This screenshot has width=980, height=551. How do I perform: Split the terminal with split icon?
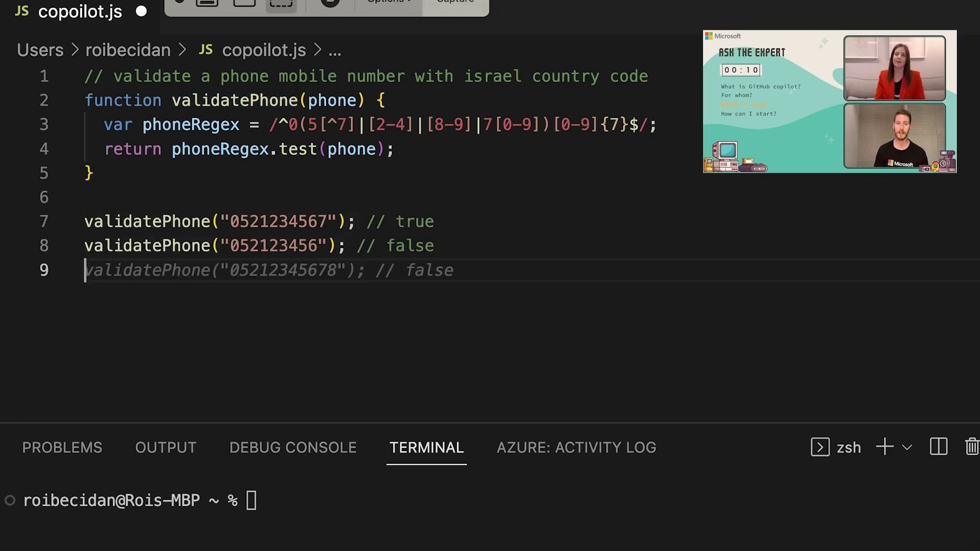point(938,447)
